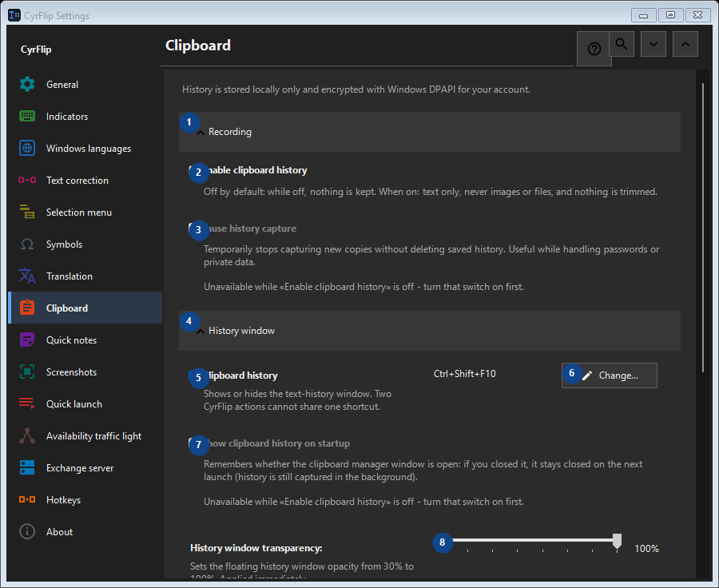Viewport: 719px width, 588px height.
Task: Switch to the Hotkeys section
Action: [x=85, y=500]
